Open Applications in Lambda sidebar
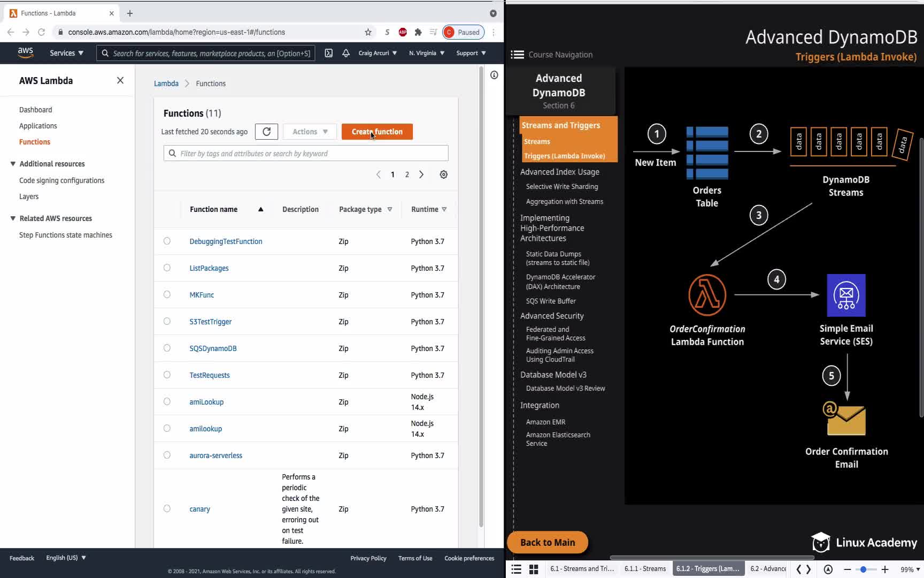The image size is (924, 578). [38, 126]
